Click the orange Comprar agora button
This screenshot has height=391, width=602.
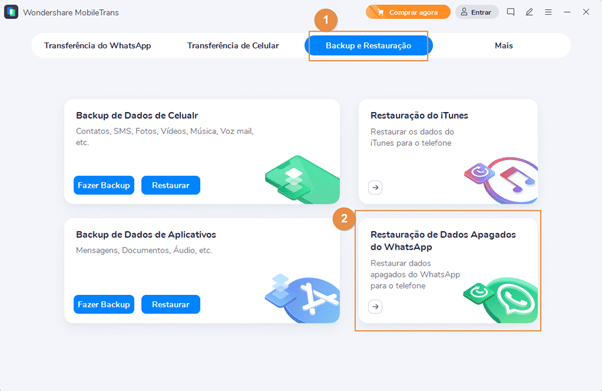point(408,12)
